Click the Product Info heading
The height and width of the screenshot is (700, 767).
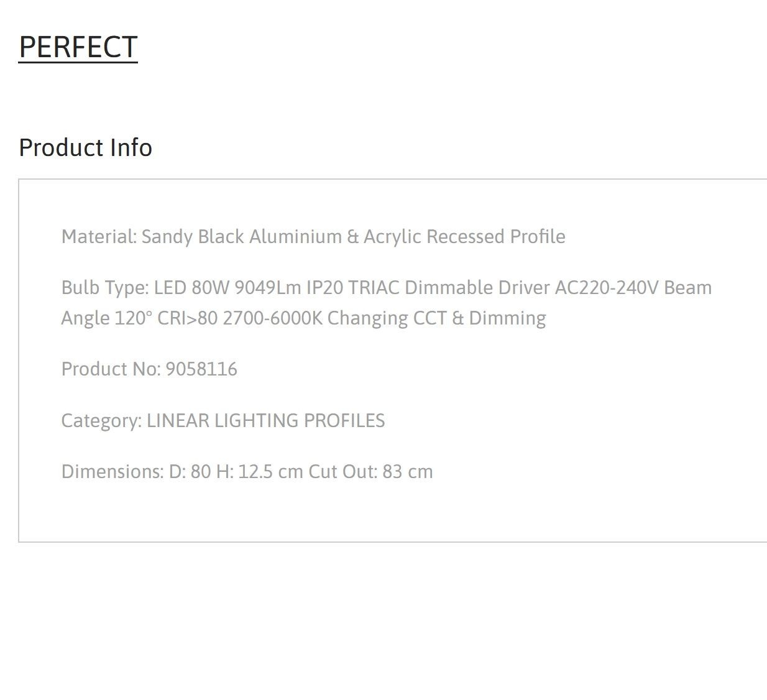point(86,148)
